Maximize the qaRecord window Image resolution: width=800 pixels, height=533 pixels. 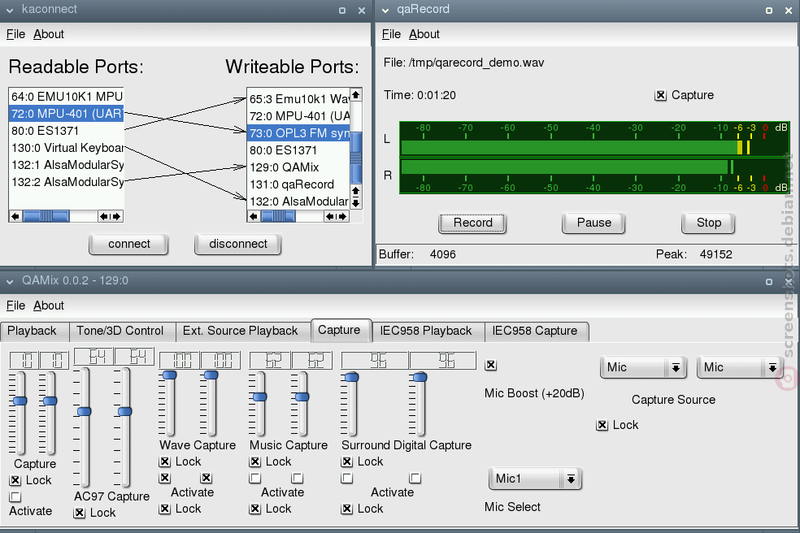pos(769,10)
